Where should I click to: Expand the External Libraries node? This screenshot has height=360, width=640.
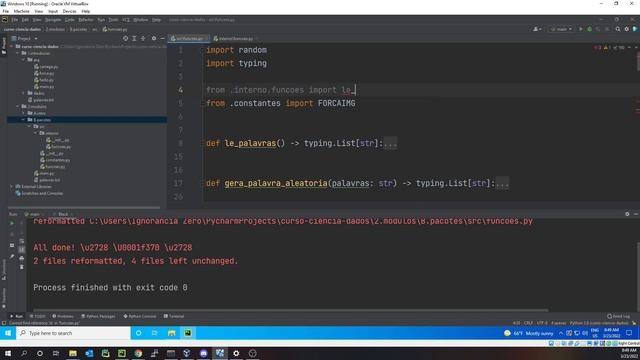[x=12, y=187]
